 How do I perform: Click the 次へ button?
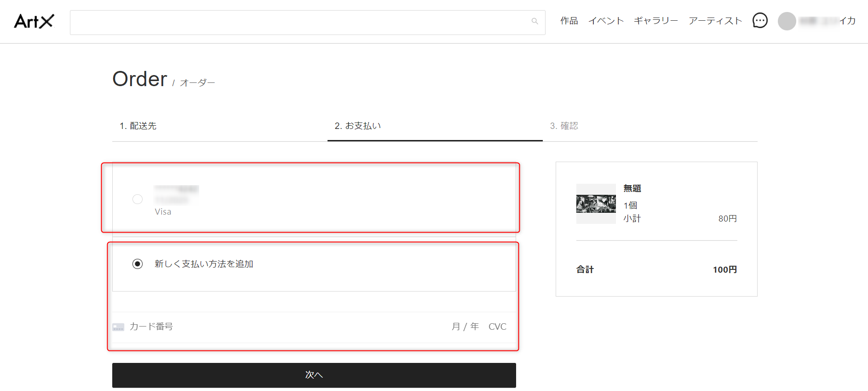point(314,375)
